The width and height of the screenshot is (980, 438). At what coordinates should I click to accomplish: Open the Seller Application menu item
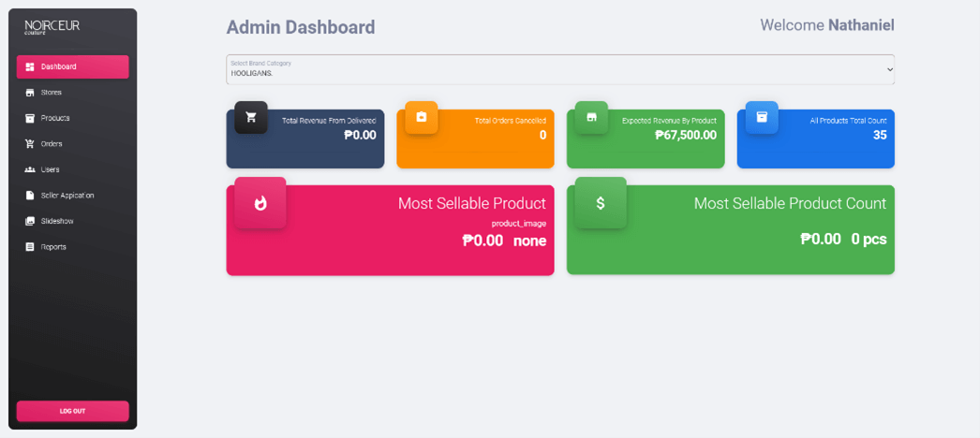click(x=67, y=196)
